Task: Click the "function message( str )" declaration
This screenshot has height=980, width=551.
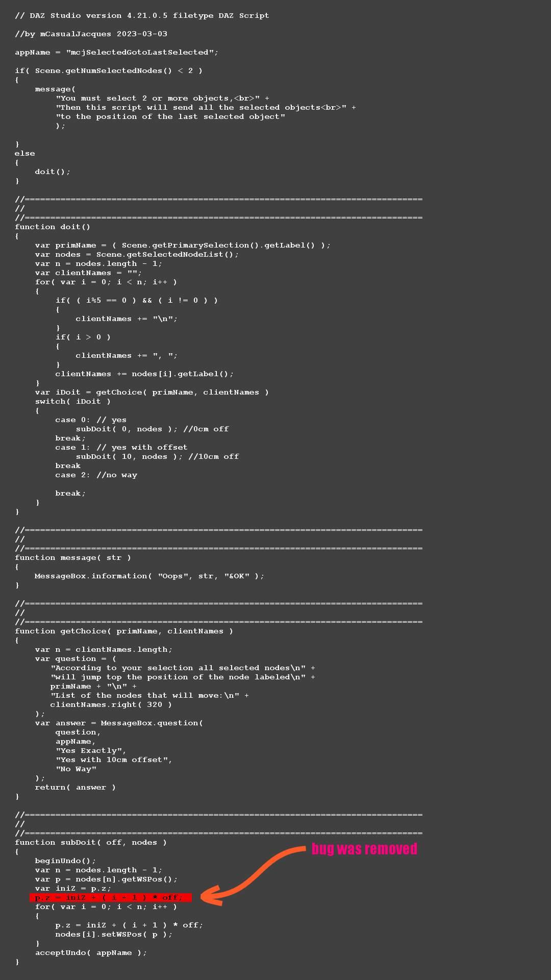Action: coord(73,557)
